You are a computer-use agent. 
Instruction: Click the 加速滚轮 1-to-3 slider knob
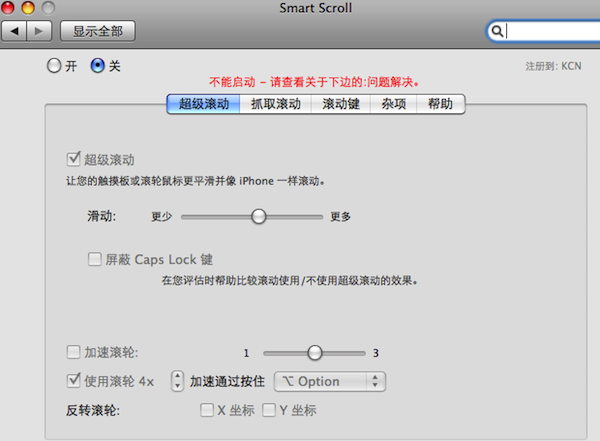point(315,353)
